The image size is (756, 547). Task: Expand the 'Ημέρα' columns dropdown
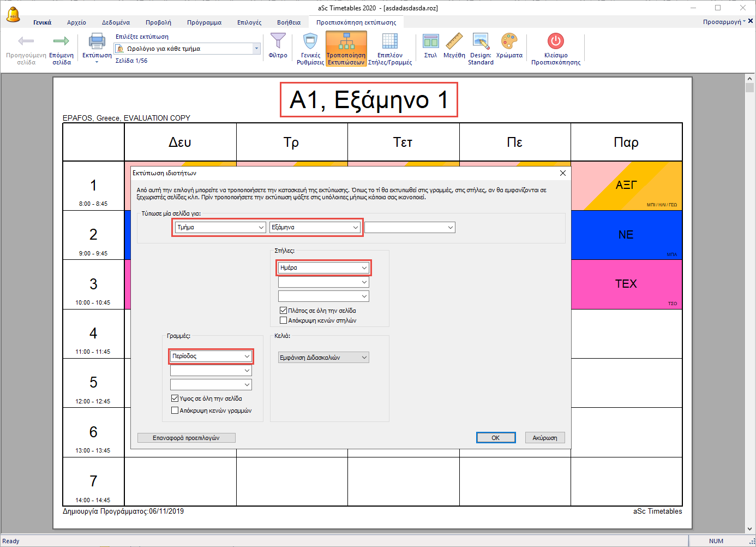364,268
